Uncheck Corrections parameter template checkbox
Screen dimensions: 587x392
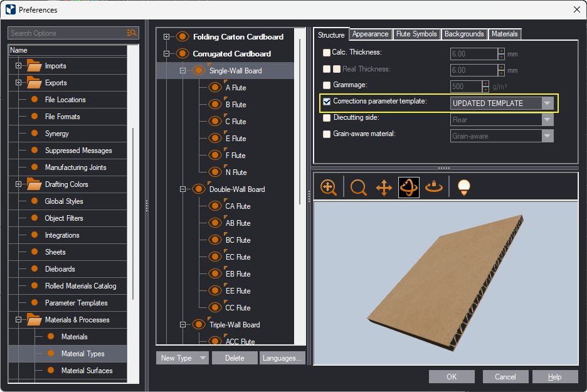click(x=326, y=102)
